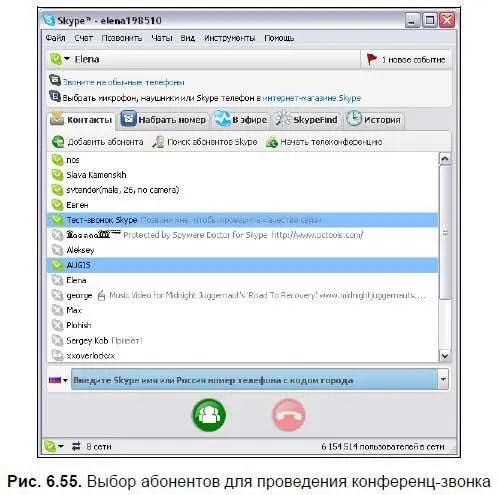Click the red hang up button
498x495 pixels.
coord(289,415)
